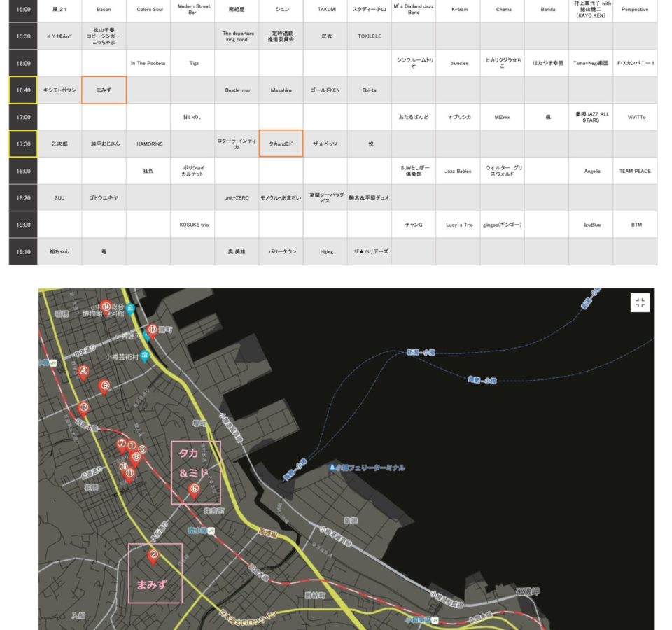Select map marker number 12

[x=84, y=408]
